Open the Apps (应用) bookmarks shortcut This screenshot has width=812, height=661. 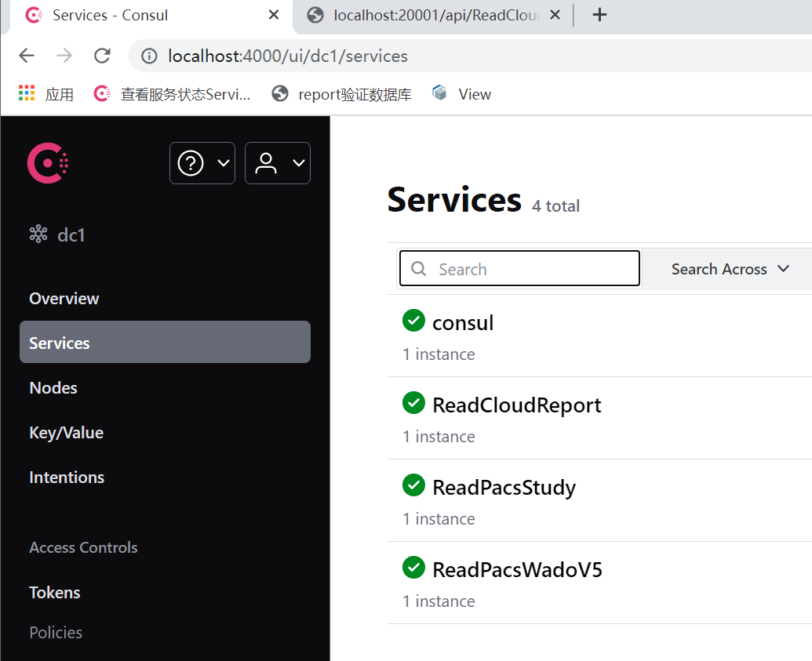[x=46, y=94]
